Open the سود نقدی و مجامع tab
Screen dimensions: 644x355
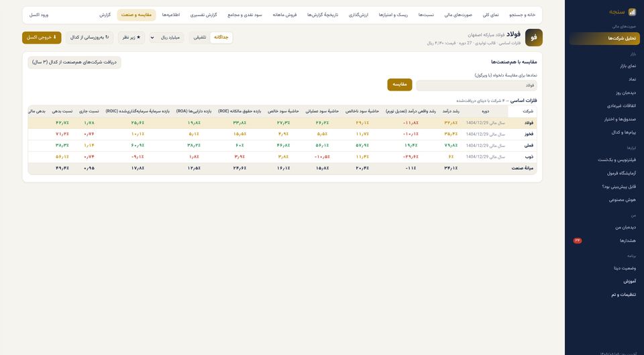(x=245, y=15)
